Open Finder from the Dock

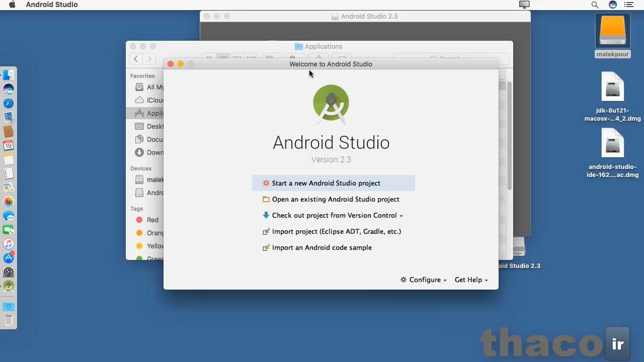pyautogui.click(x=9, y=75)
